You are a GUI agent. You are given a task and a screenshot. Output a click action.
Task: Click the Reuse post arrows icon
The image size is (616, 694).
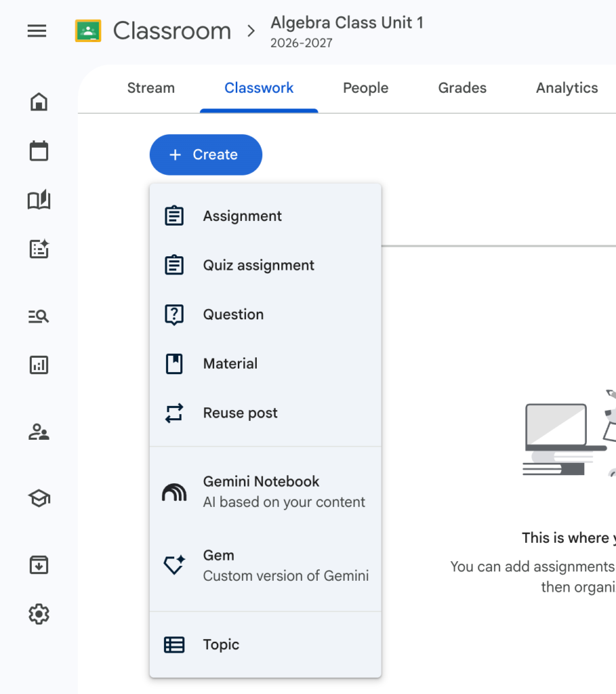[x=174, y=413]
